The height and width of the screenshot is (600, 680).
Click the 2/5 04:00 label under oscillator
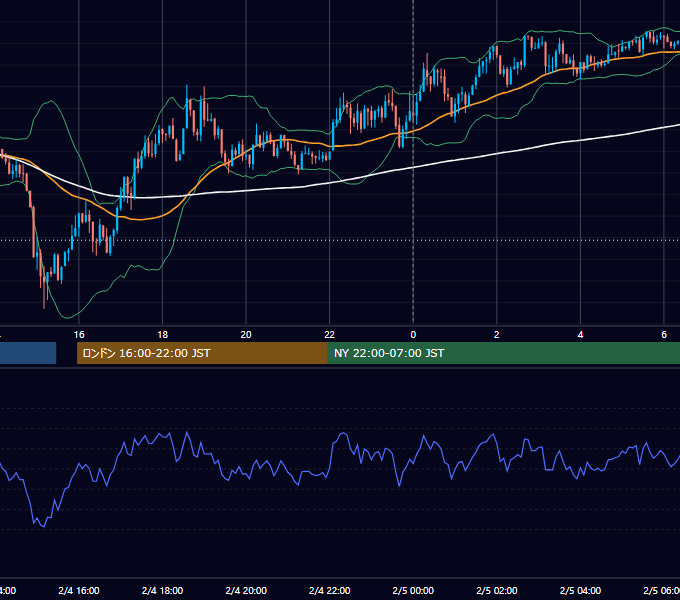click(580, 590)
